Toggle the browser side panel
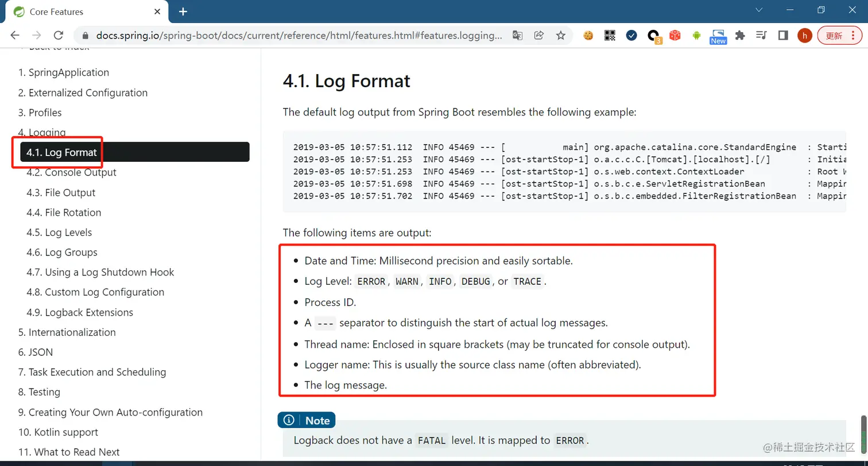 tap(783, 36)
